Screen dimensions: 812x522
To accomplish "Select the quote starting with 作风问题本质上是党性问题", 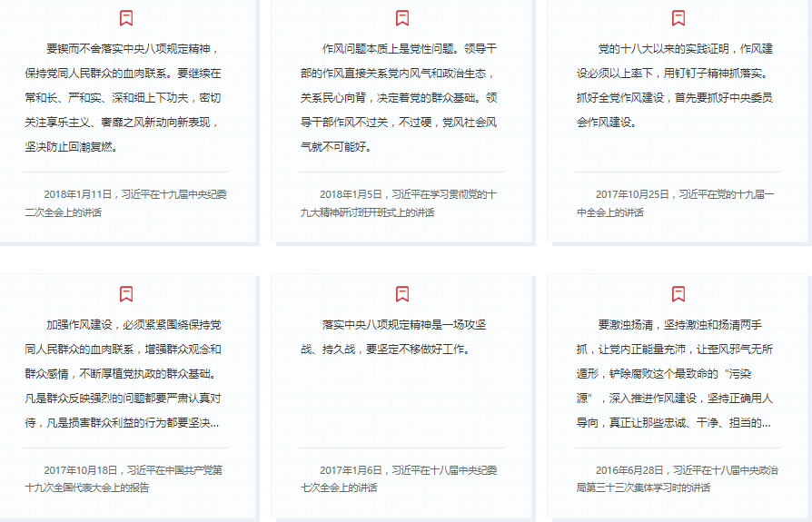I will (x=401, y=97).
